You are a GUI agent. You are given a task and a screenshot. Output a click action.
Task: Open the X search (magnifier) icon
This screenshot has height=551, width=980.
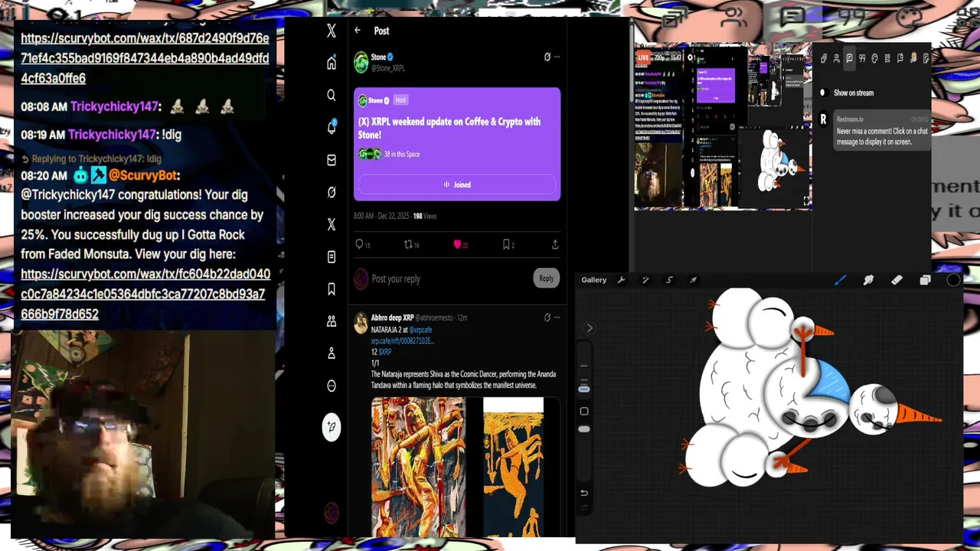click(332, 96)
